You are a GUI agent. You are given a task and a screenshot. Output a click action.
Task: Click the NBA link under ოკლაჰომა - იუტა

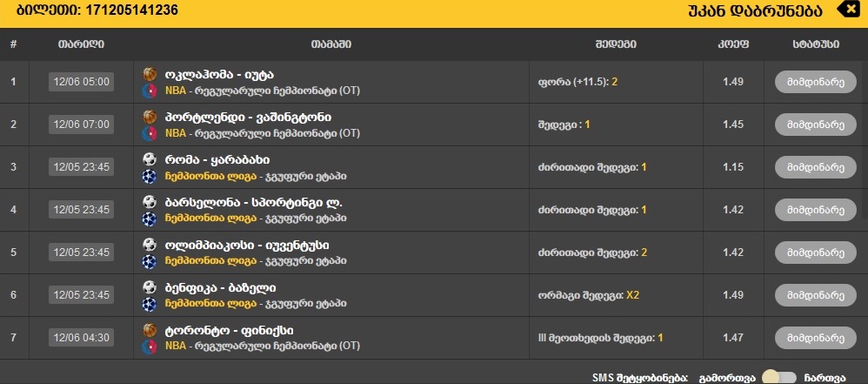tap(176, 90)
